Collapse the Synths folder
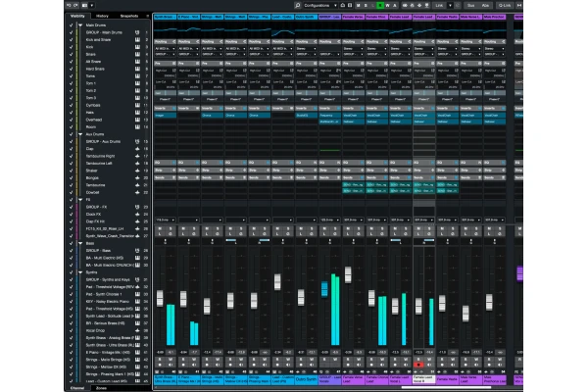Screen dimensions: 588x392 (x=80, y=272)
